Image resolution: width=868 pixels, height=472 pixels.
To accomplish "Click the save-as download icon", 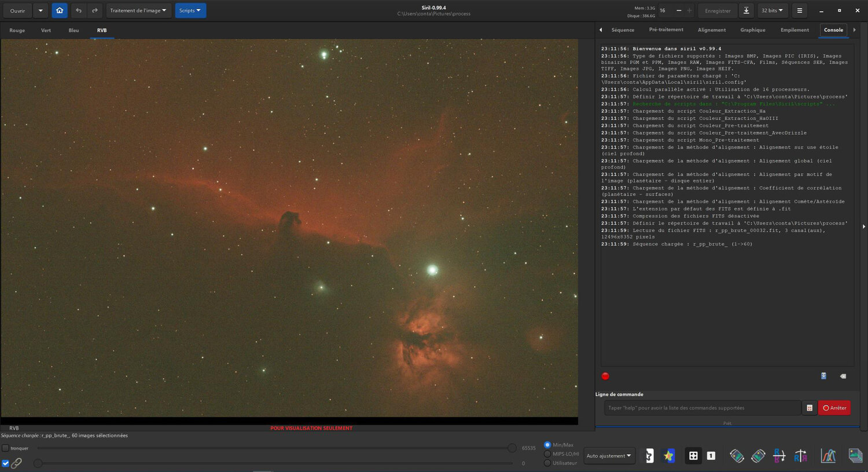I will point(746,10).
